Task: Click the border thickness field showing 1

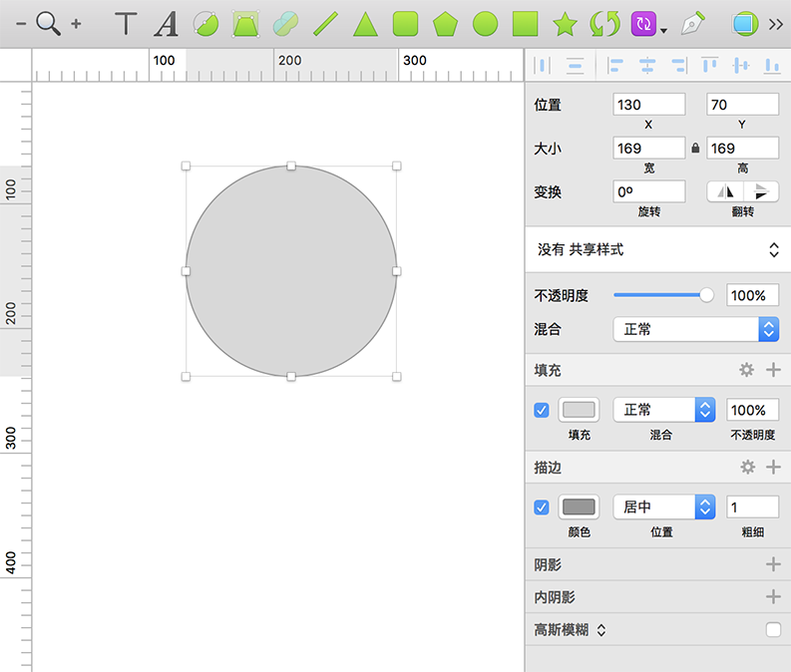Action: click(752, 506)
